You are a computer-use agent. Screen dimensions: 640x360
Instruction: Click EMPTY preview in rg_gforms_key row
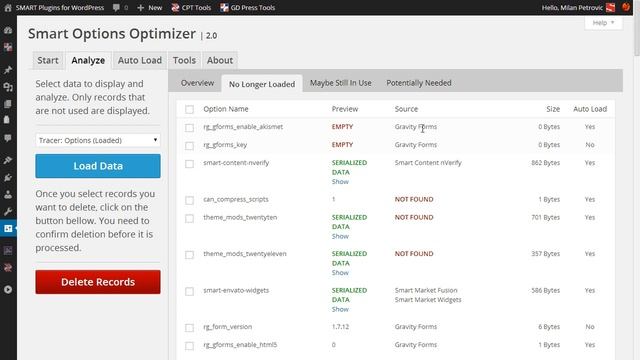pos(342,144)
